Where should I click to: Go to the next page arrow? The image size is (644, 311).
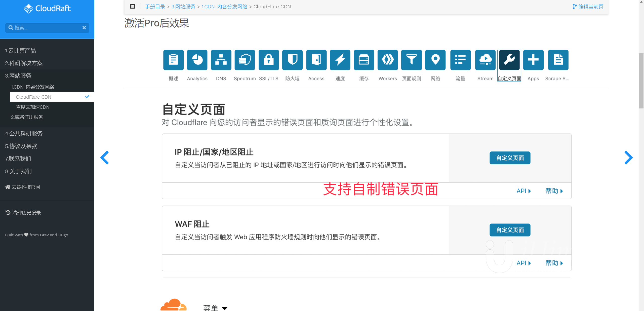point(628,158)
